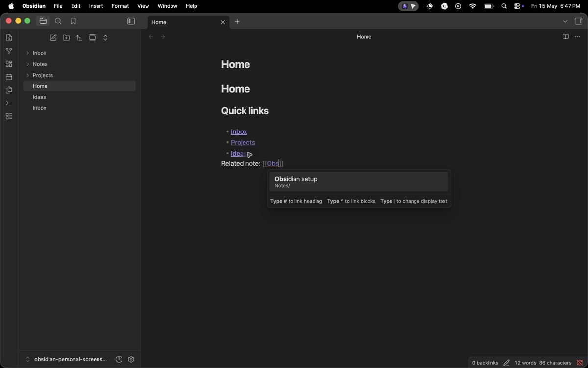Viewport: 588px width, 368px height.
Task: Click the bottom ribbon list icon
Action: [9, 116]
